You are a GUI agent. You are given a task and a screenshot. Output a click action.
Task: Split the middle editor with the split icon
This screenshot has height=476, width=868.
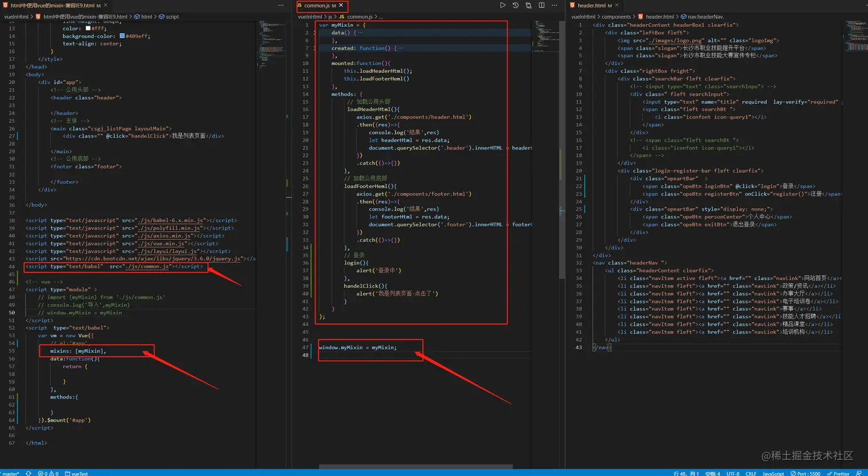click(x=541, y=5)
